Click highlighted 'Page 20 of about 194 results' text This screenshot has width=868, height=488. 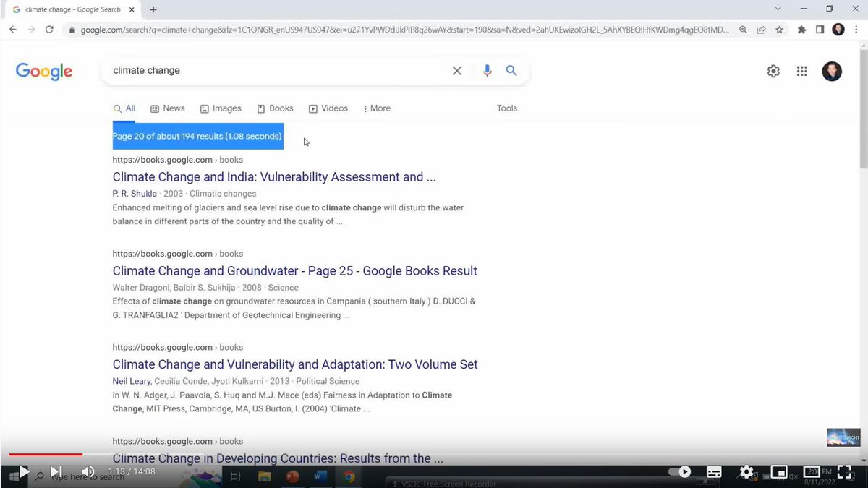[197, 136]
